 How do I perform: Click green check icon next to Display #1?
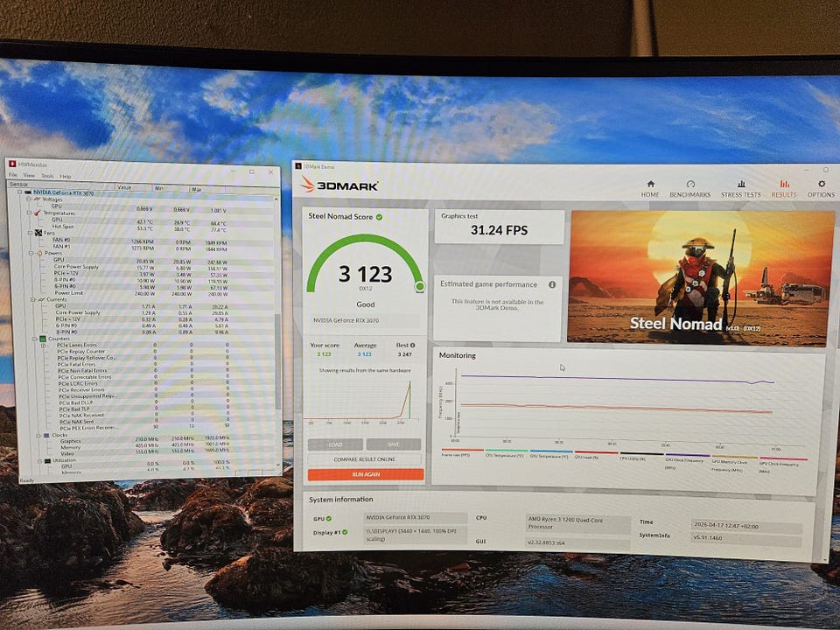pos(345,532)
